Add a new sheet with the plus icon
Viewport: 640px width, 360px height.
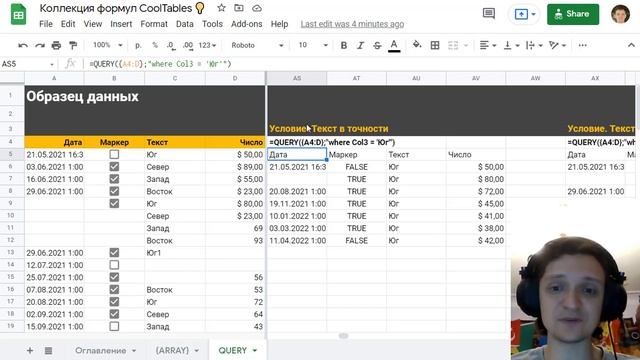pyautogui.click(x=30, y=350)
